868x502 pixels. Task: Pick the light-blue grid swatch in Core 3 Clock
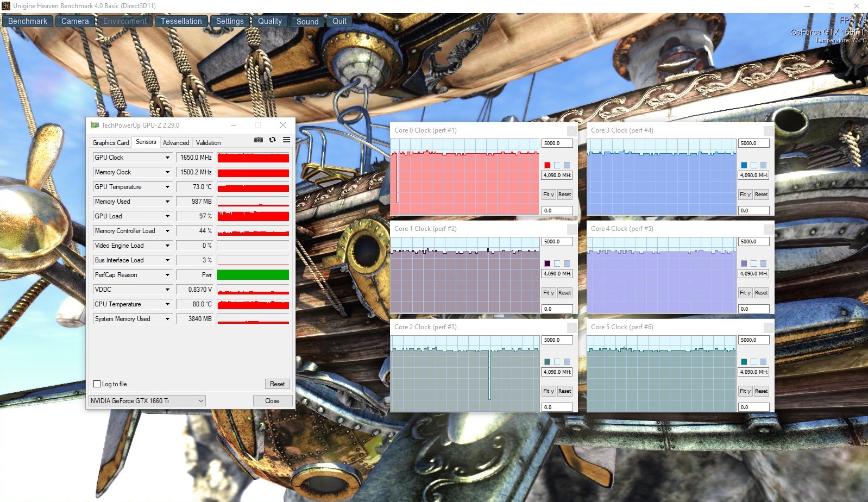[763, 165]
